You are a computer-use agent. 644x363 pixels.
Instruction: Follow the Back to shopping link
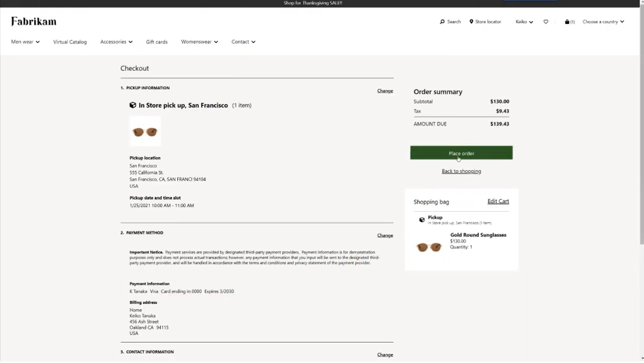coord(461,171)
